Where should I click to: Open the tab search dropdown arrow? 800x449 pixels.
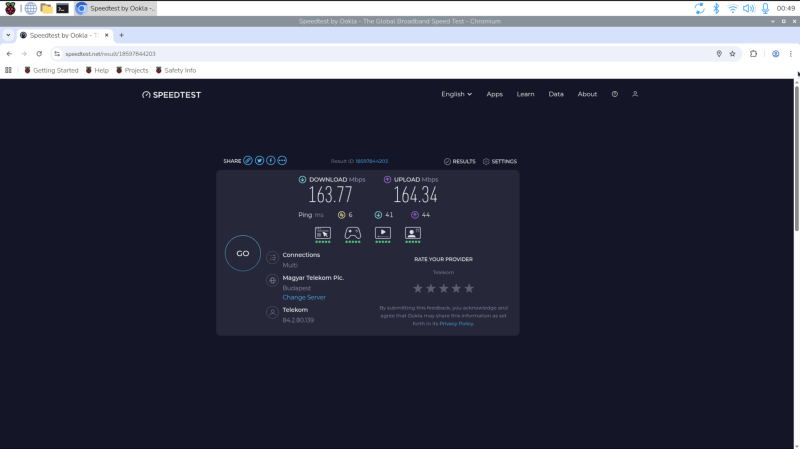[x=8, y=35]
